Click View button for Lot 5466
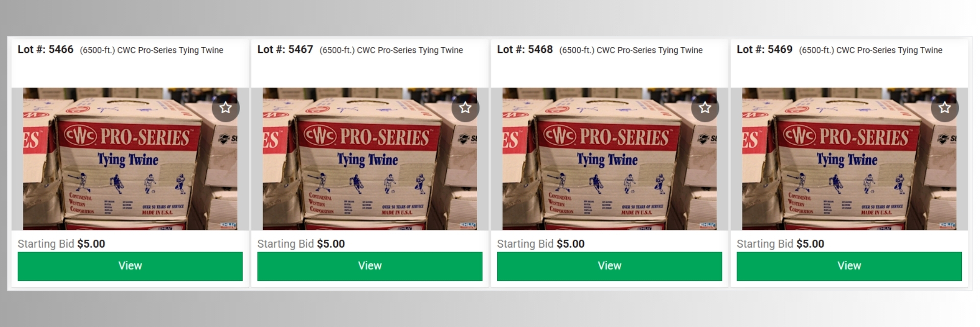 coord(130,266)
